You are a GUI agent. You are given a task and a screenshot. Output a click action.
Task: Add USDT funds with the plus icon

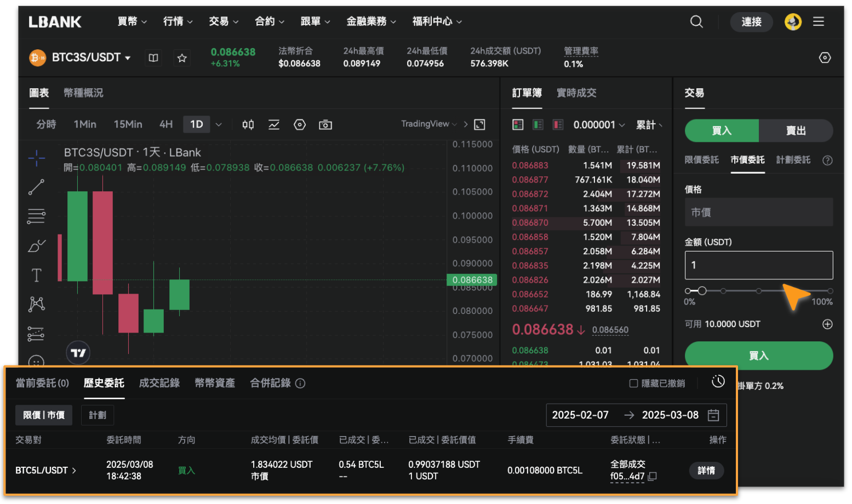(x=827, y=324)
